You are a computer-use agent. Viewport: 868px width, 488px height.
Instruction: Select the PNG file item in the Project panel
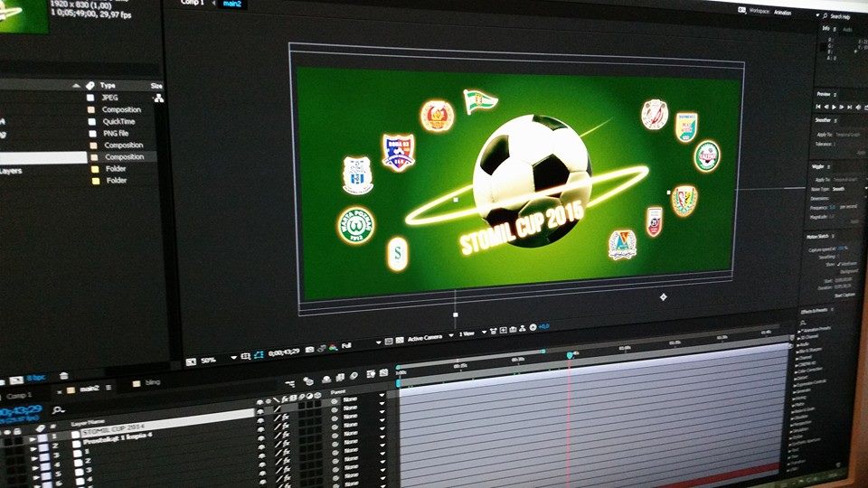point(116,134)
